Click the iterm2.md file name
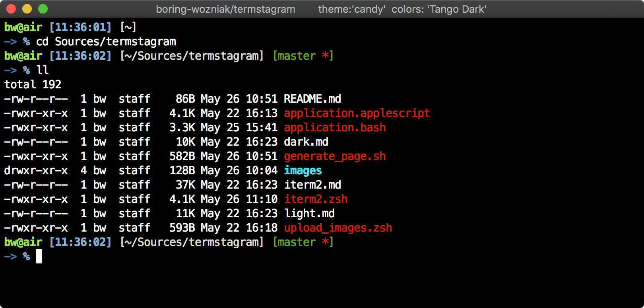Screen dimensions: 644x308 [312, 185]
